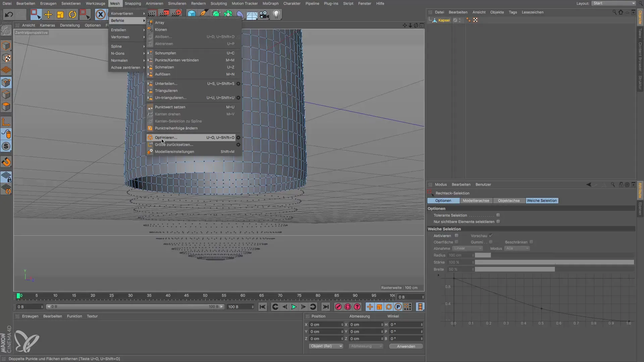Screen dimensions: 644x362
Task: Select the Move tool icon
Action: [48, 14]
